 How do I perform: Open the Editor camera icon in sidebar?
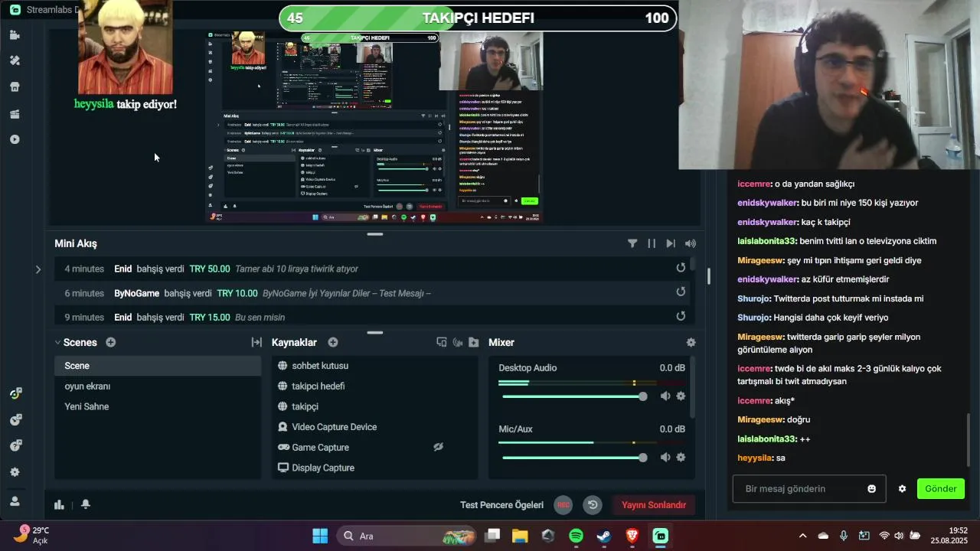pos(15,34)
